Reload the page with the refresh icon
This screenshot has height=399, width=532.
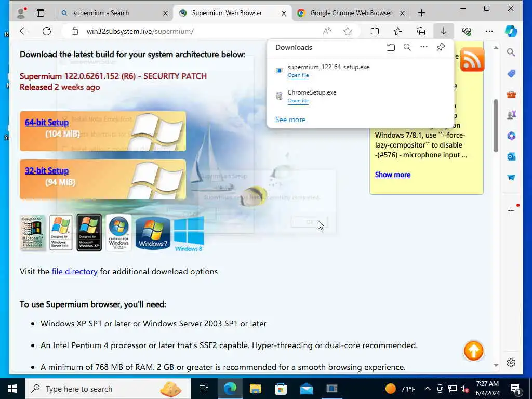(47, 31)
